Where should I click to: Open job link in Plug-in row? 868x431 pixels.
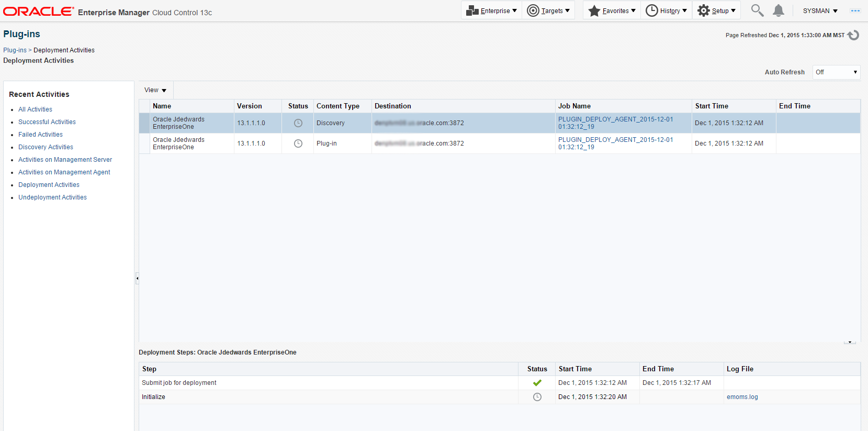pyautogui.click(x=615, y=143)
